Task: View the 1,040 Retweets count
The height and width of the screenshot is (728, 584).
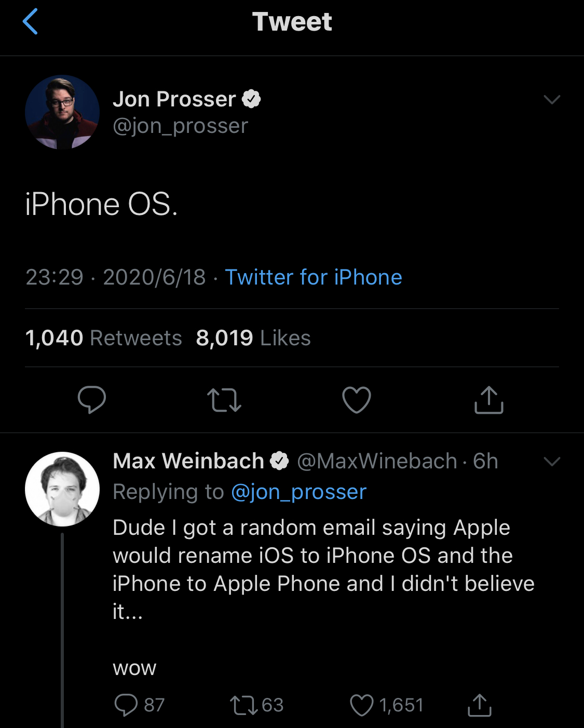Action: (x=104, y=338)
